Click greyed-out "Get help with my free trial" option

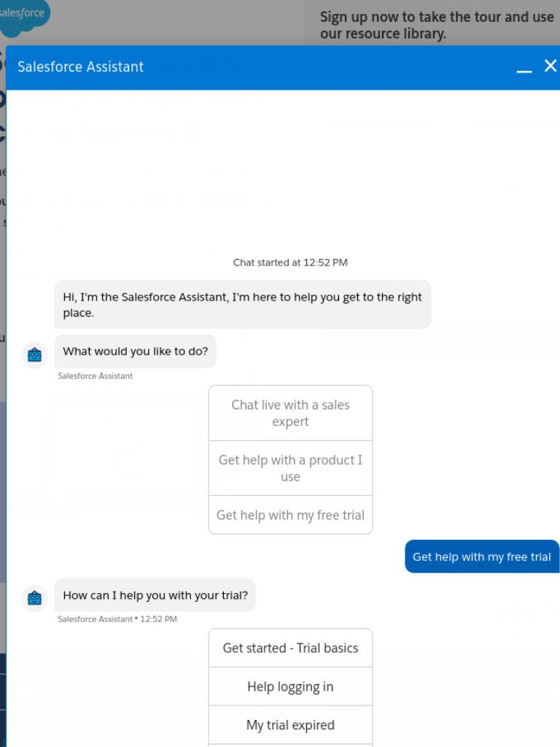click(290, 515)
